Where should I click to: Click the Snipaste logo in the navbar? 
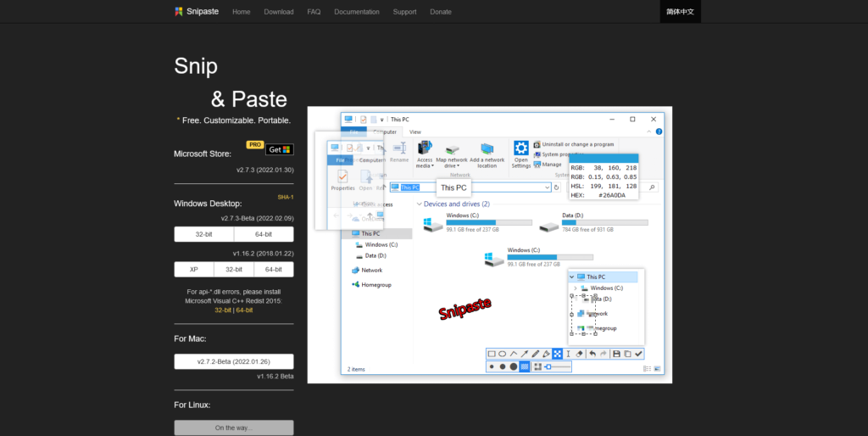(178, 12)
